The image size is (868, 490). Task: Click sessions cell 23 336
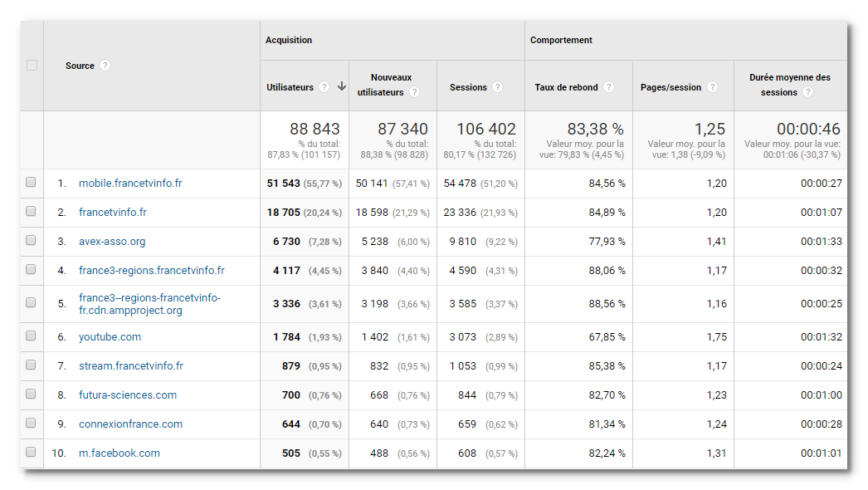coord(460,213)
